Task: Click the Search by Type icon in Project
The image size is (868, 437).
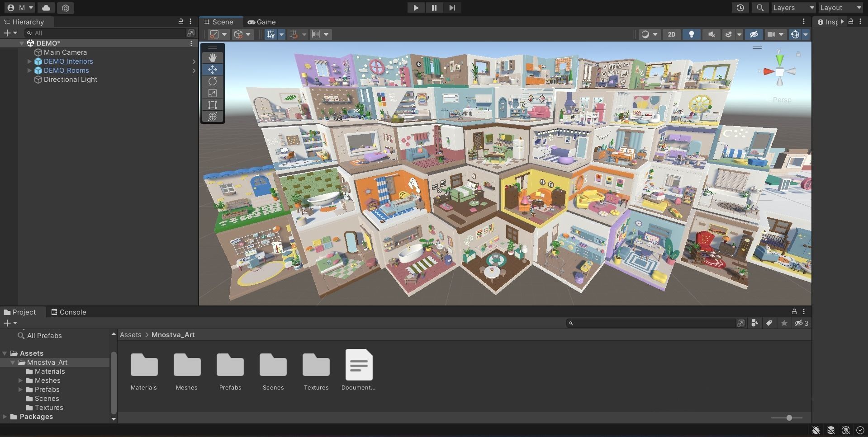Action: click(754, 323)
